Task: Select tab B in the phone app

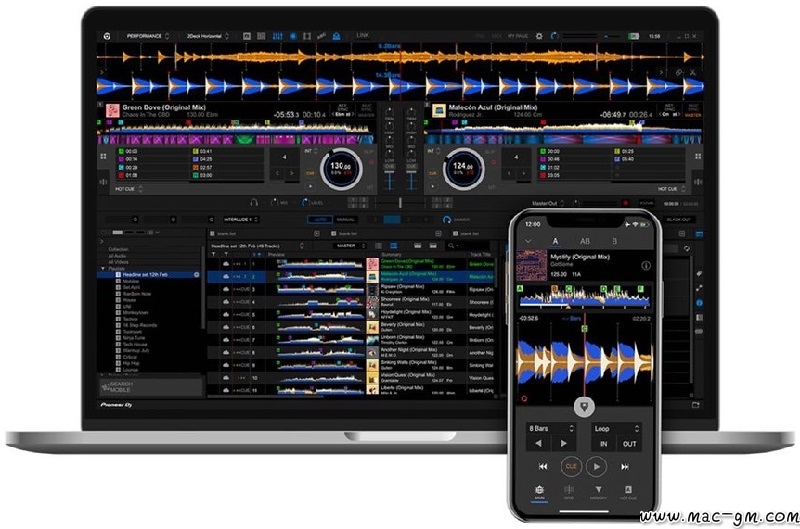Action: click(614, 241)
